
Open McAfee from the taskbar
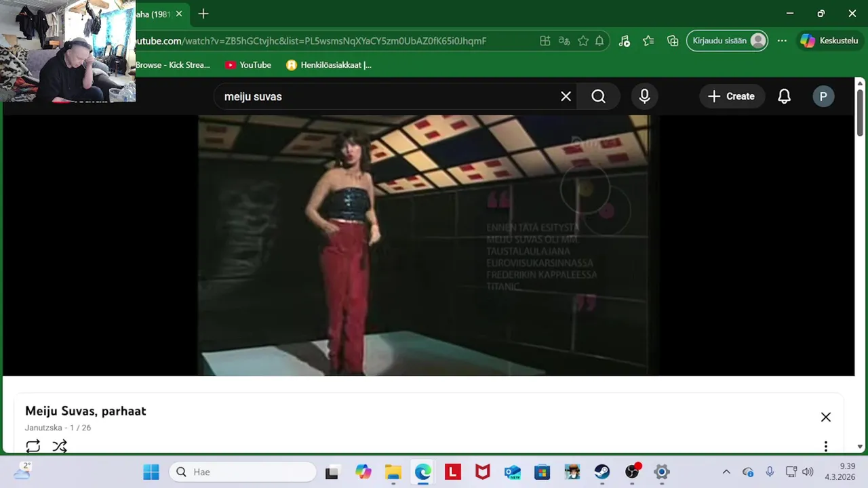[x=483, y=472]
